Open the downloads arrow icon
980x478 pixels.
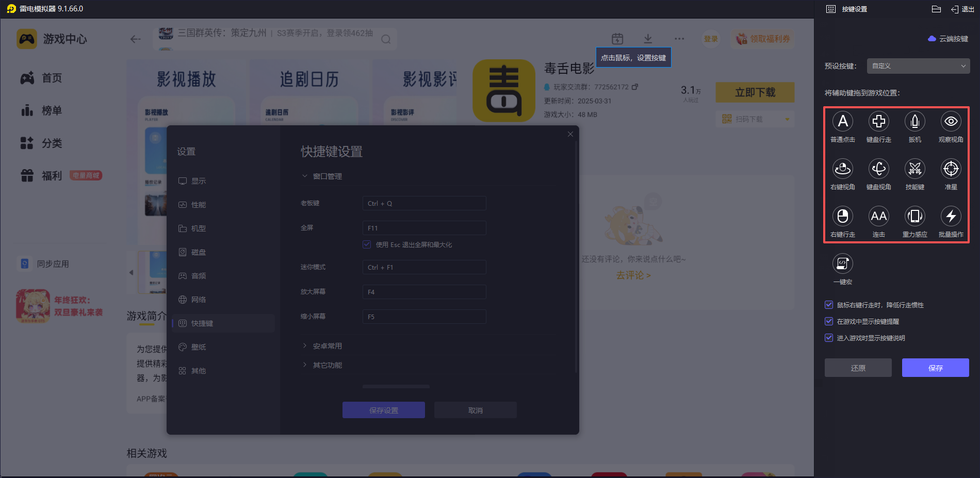pos(648,39)
